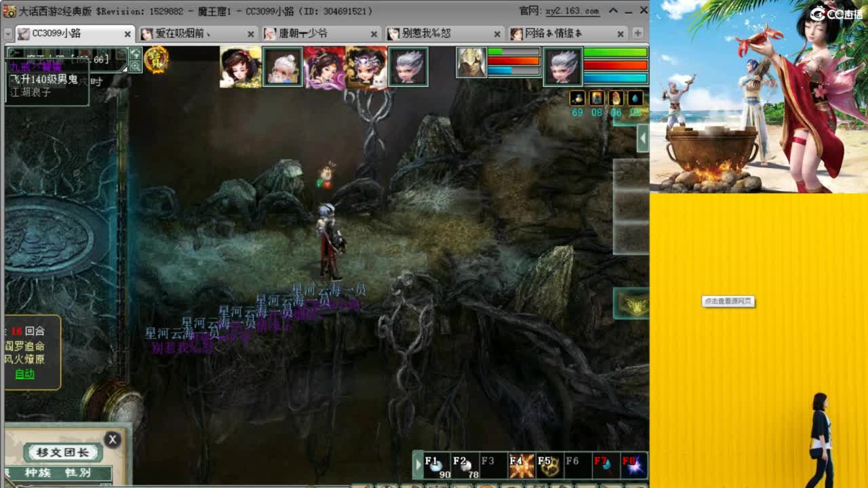Click the gold 宝 treasure icon
The image size is (868, 488).
(x=157, y=60)
